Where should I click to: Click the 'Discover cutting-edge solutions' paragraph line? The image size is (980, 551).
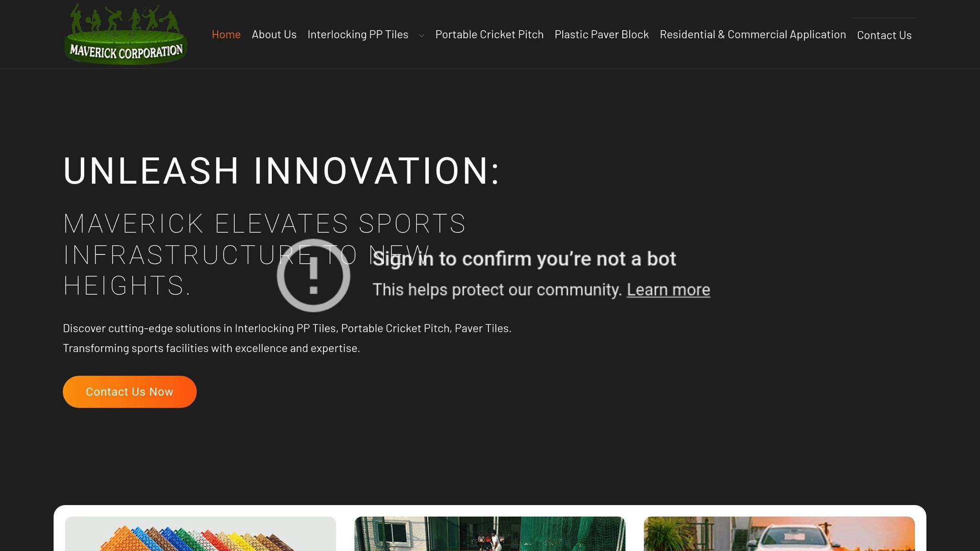coord(287,329)
